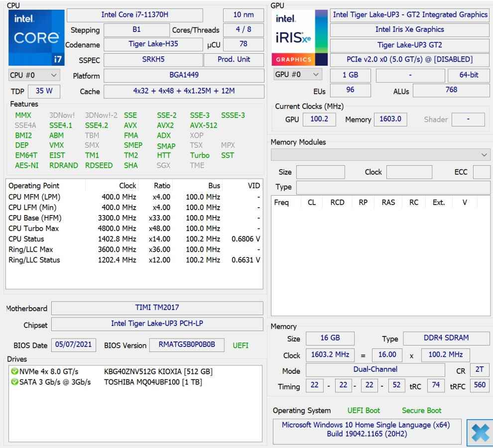
Task: Click the blue X close icon
Action: click(x=480, y=432)
